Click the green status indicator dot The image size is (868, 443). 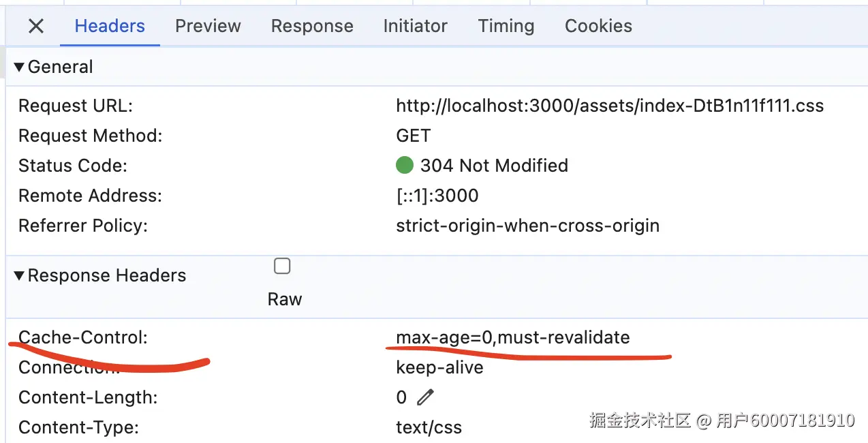[405, 165]
